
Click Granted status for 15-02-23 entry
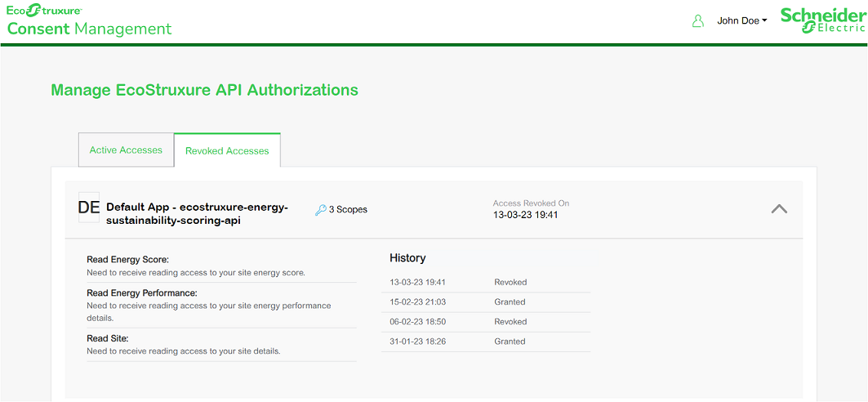click(x=510, y=301)
